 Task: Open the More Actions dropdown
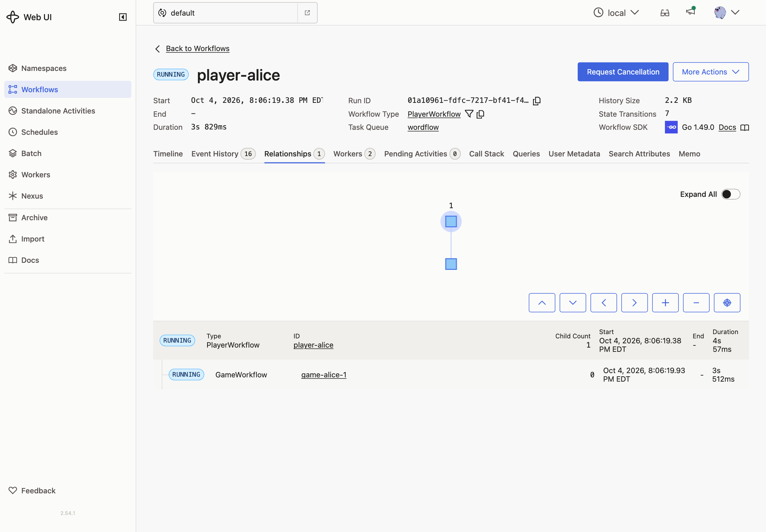[711, 72]
